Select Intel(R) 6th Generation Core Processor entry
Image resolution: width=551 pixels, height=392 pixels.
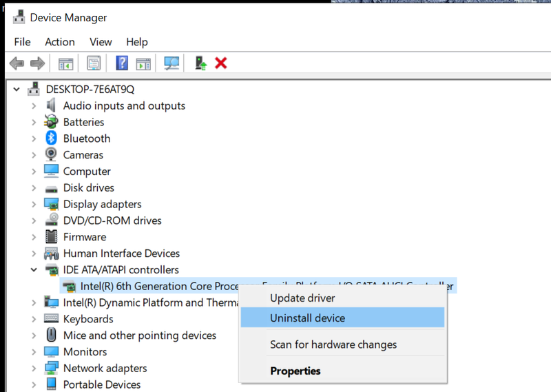tap(258, 286)
